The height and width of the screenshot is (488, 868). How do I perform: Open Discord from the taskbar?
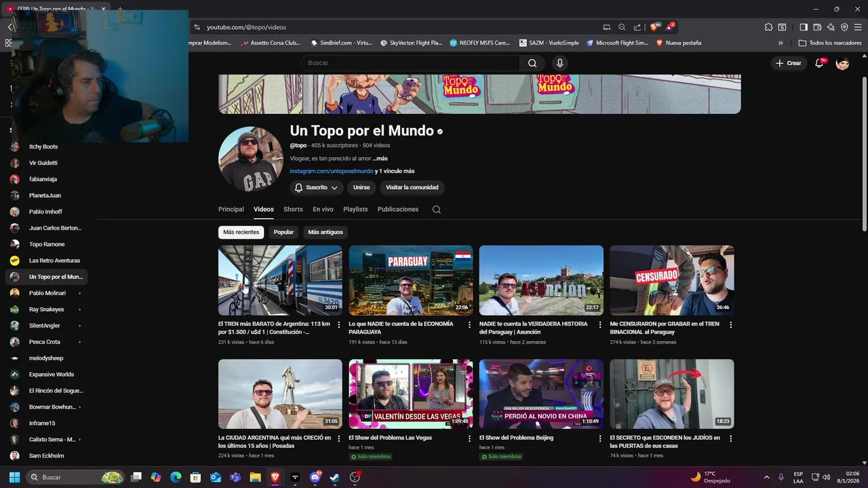(x=315, y=477)
